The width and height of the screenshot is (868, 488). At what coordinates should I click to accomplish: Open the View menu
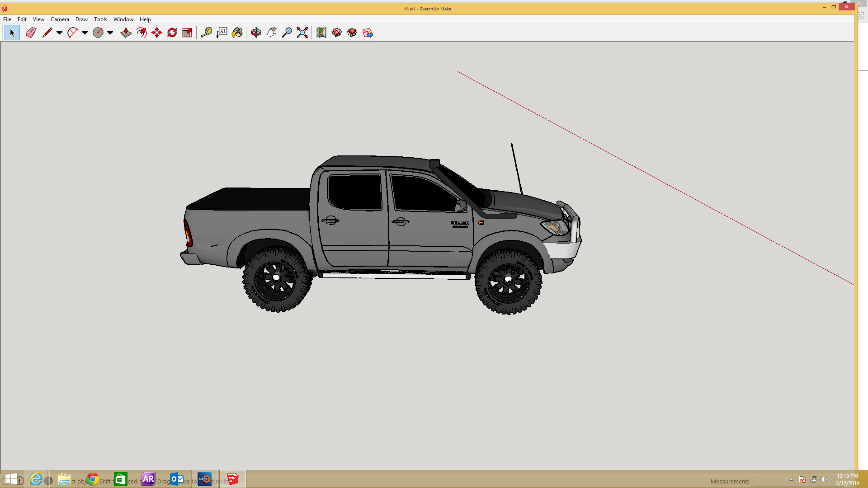38,19
